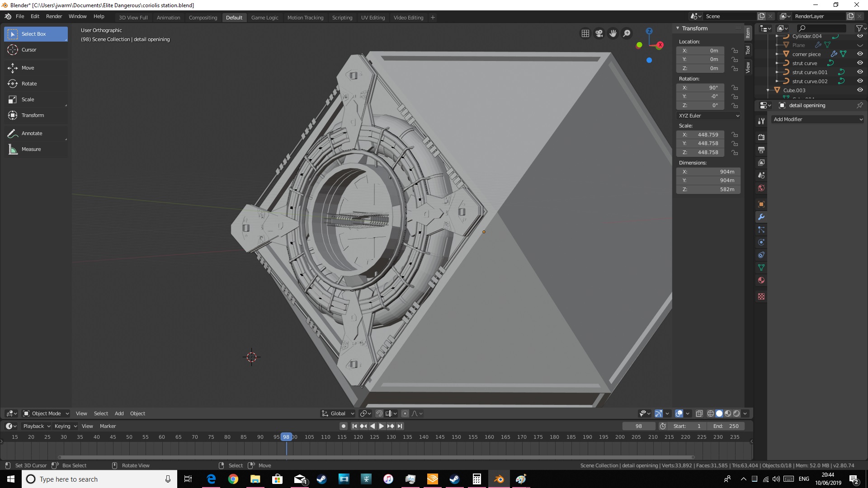Select solid viewport shading mode
The image size is (868, 488).
tap(719, 413)
